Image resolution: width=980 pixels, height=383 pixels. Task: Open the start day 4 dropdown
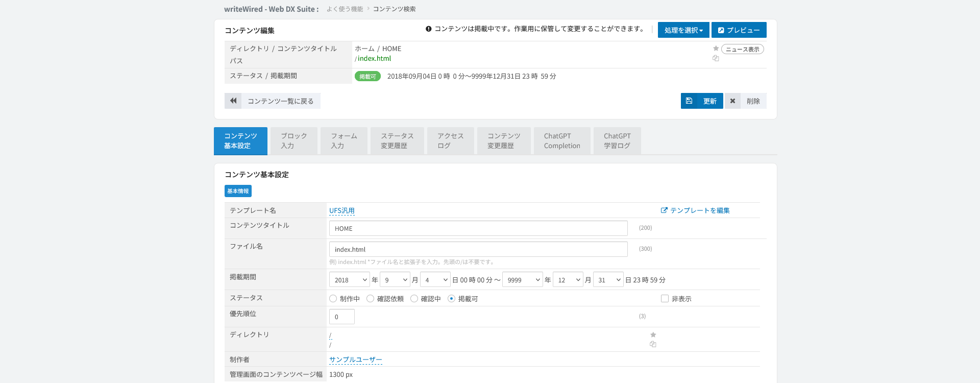435,280
